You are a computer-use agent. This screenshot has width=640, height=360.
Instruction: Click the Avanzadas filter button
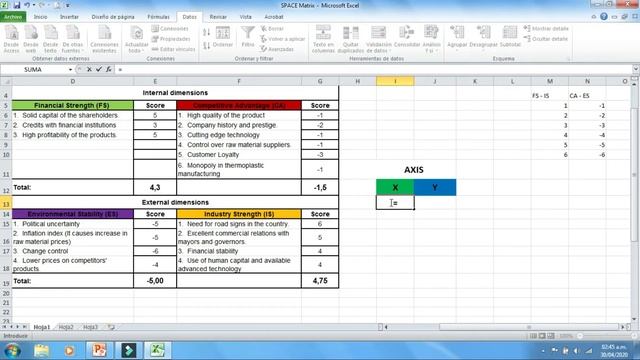pyautogui.click(x=277, y=49)
